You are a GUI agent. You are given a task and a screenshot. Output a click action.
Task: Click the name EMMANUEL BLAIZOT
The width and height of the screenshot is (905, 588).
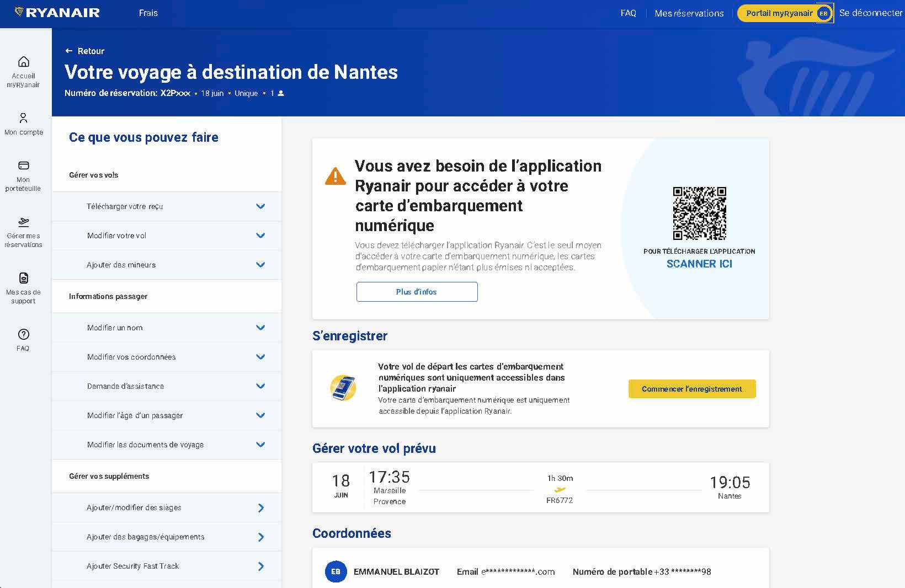pos(396,572)
